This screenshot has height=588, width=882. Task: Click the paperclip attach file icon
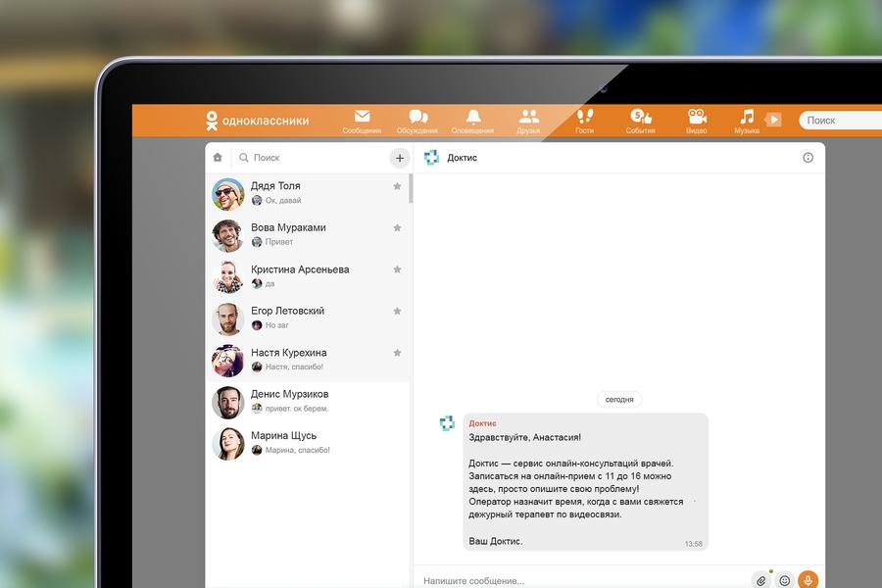(x=760, y=580)
